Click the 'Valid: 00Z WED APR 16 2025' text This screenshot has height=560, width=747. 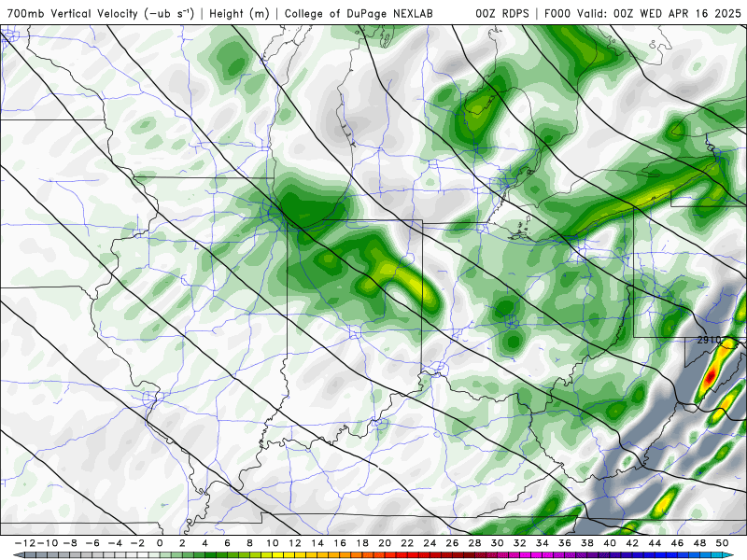(659, 13)
